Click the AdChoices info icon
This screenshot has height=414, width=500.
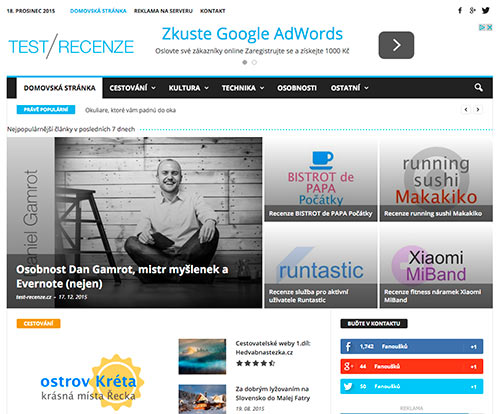482,27
